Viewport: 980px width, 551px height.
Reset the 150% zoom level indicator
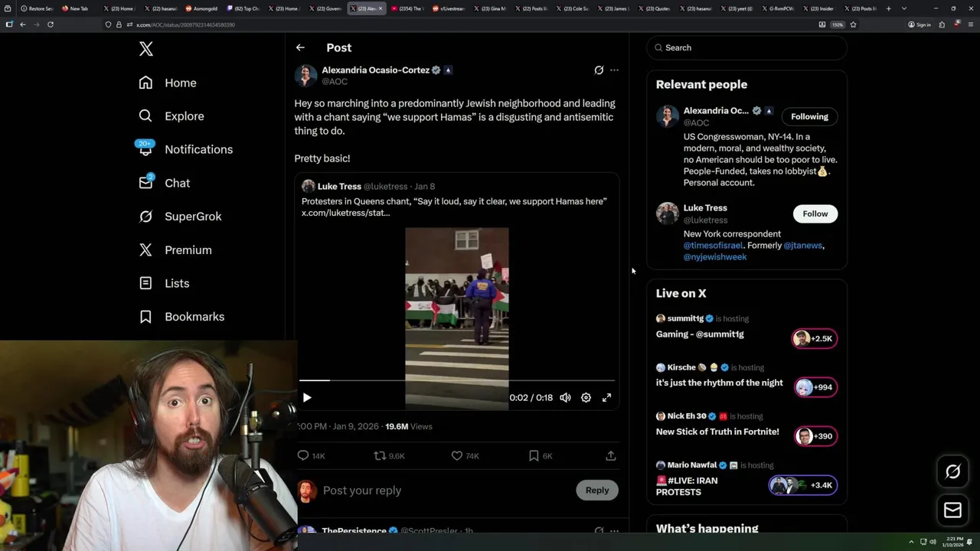(838, 24)
